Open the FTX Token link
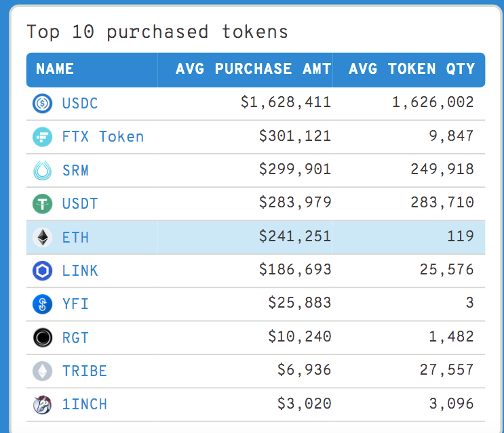This screenshot has width=504, height=433. click(103, 137)
